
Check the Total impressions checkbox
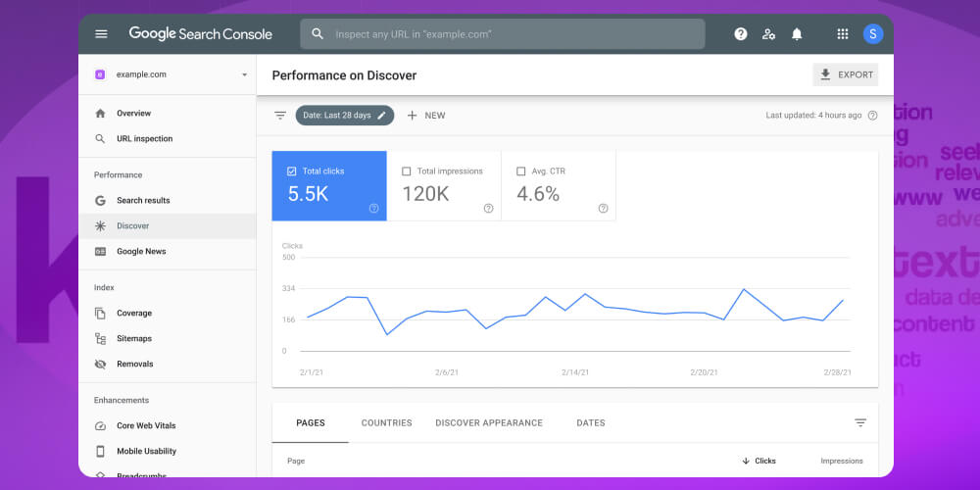click(407, 171)
